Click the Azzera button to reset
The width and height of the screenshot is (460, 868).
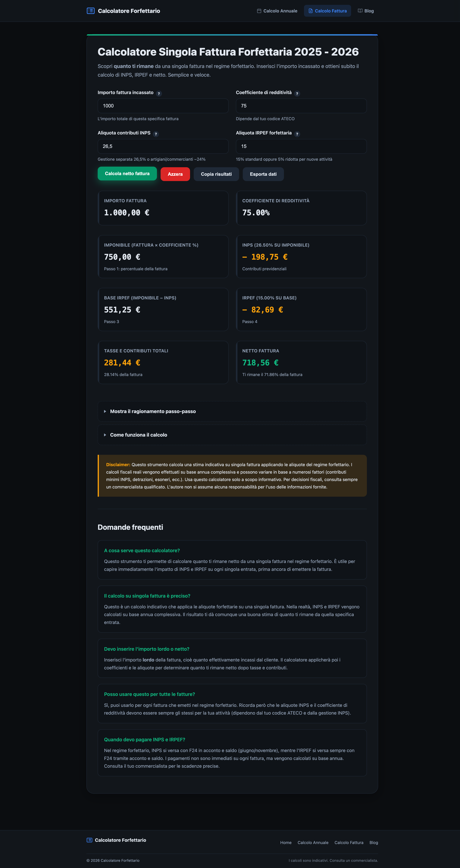175,174
